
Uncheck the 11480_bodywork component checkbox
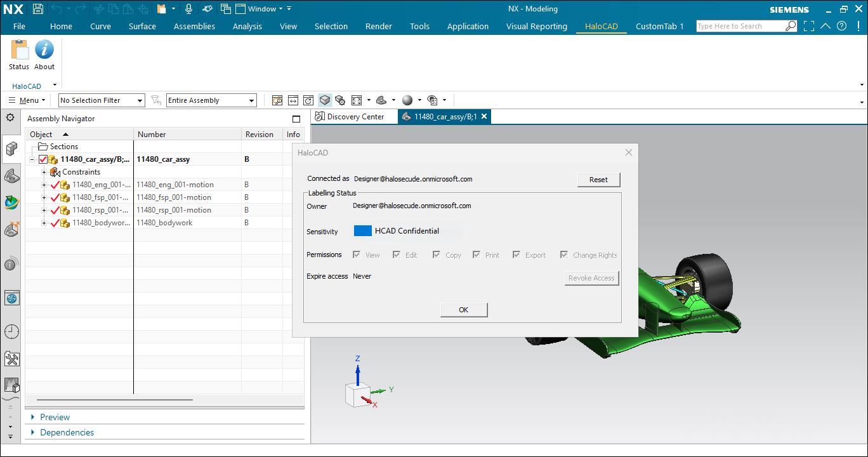coord(55,223)
